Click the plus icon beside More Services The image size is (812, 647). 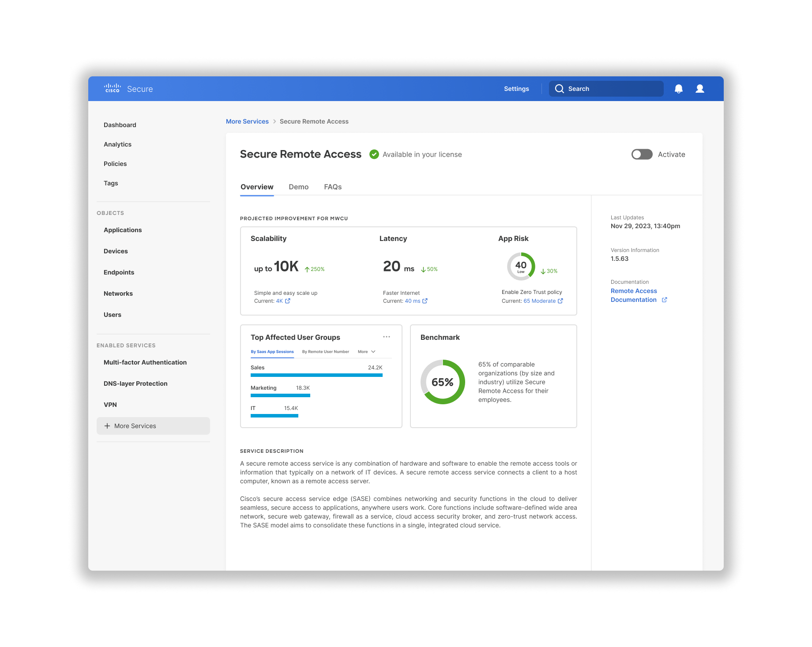click(107, 426)
